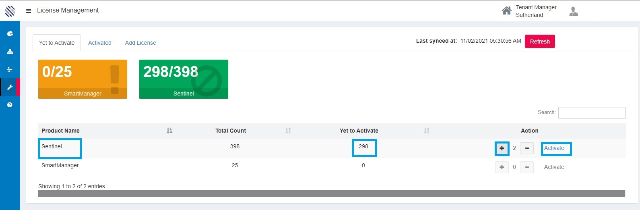Open the help question mark icon
The height and width of the screenshot is (210, 644).
click(10, 105)
